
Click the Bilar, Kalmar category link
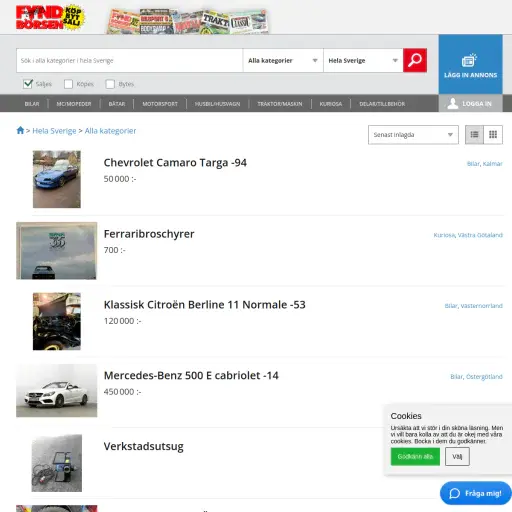coord(484,164)
